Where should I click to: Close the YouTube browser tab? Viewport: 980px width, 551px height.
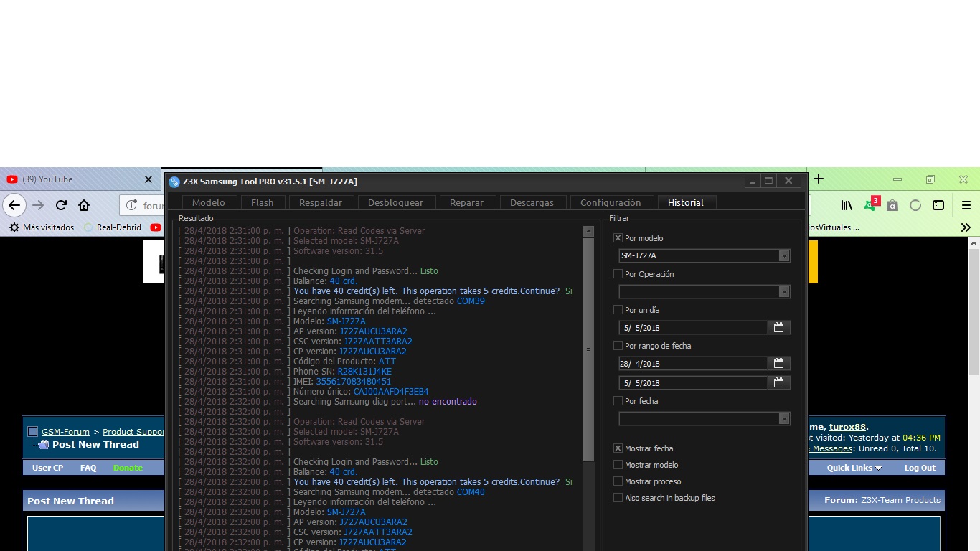click(x=149, y=179)
